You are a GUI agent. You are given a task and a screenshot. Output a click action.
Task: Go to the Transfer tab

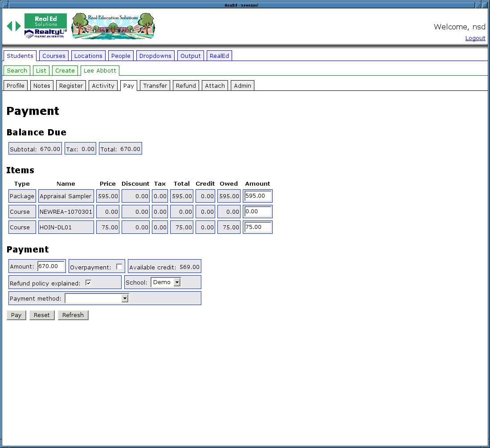[x=155, y=86]
